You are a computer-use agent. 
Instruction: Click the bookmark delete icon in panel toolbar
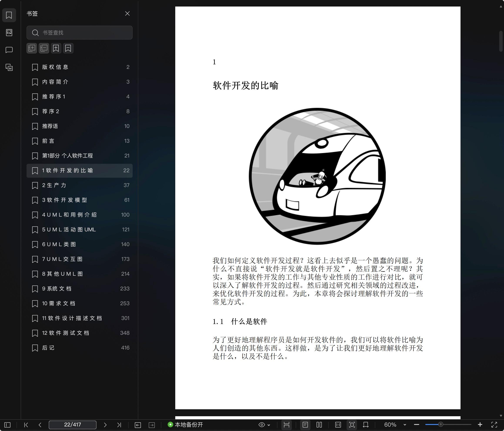[x=68, y=48]
